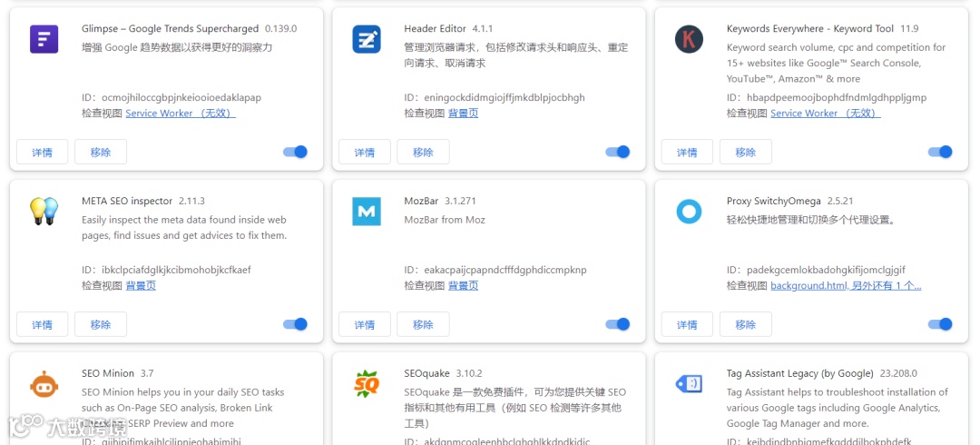Viewport: 980px width, 445px height.
Task: Toggle off META SEO inspector
Action: point(295,323)
